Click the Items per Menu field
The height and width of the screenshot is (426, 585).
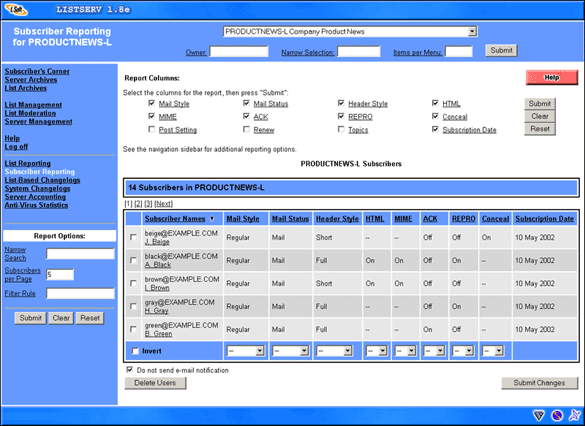coord(459,51)
